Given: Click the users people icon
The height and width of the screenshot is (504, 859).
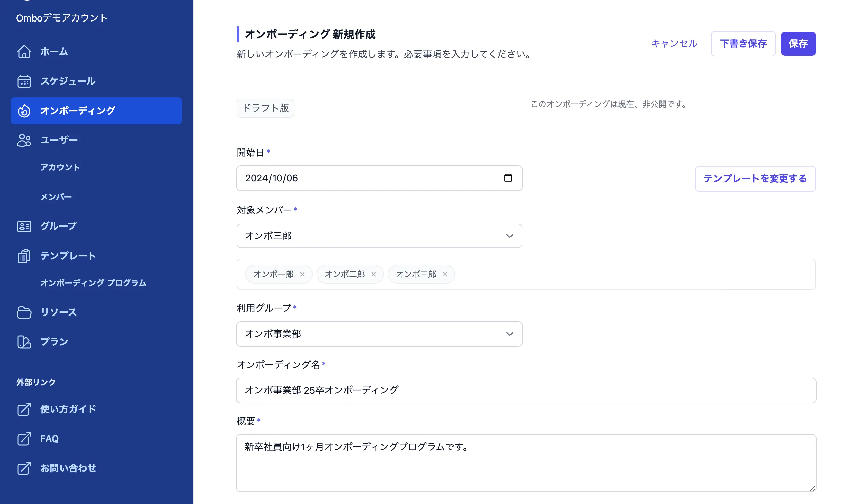Looking at the screenshot, I should [x=24, y=140].
